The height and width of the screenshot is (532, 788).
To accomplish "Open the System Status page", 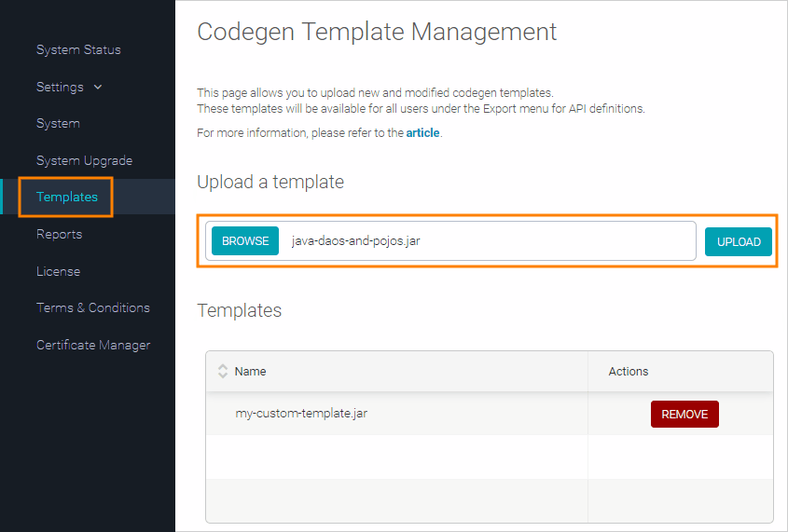I will click(78, 49).
